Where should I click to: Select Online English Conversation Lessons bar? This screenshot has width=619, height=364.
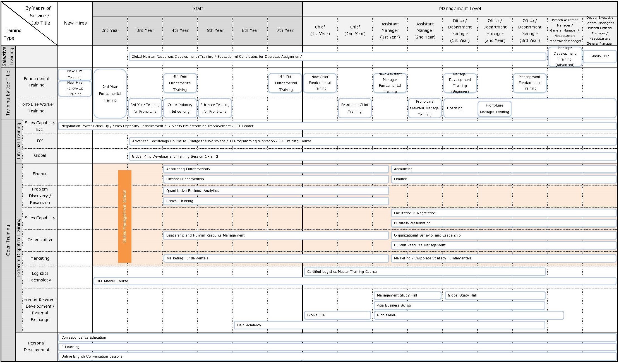coord(337,356)
